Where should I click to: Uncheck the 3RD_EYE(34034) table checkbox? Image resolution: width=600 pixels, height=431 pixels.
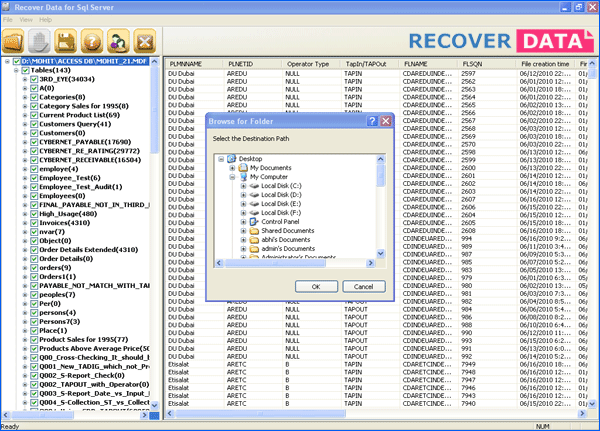34,79
